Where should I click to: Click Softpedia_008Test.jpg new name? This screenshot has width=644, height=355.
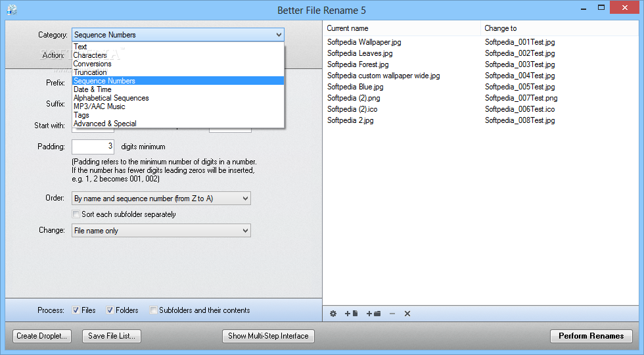(520, 120)
